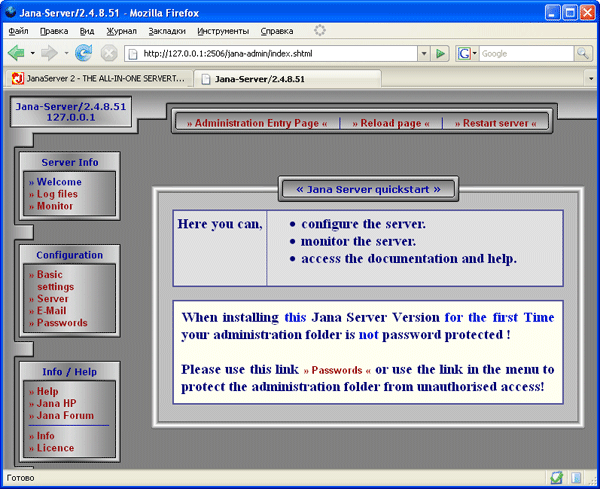
Task: Open the search engine selector dropdown
Action: [474, 54]
